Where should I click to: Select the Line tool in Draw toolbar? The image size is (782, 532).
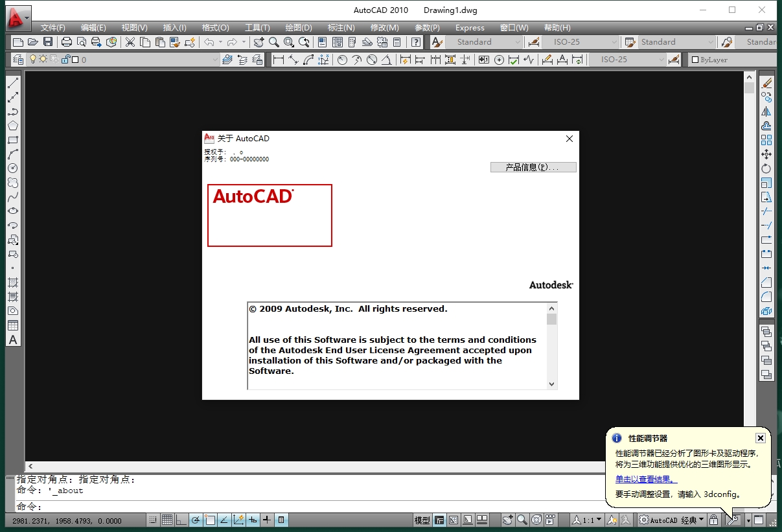13,83
